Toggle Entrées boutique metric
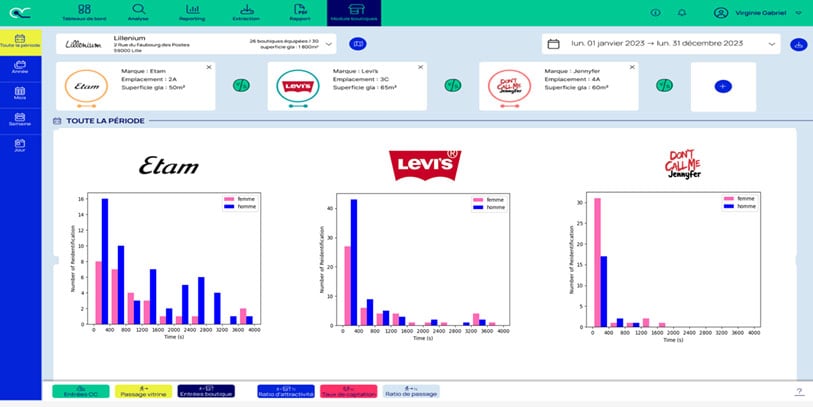This screenshot has width=813, height=407. pyautogui.click(x=206, y=391)
